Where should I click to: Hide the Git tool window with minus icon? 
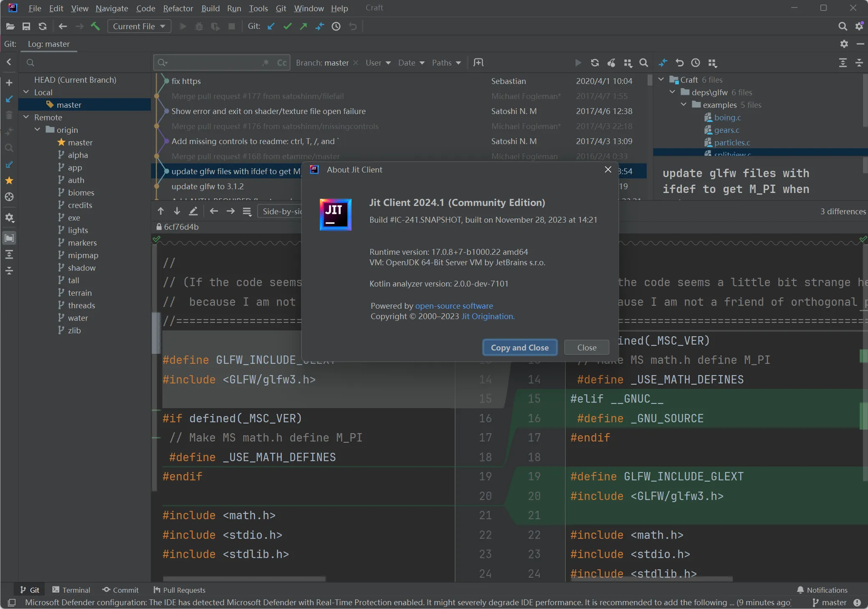tap(860, 44)
